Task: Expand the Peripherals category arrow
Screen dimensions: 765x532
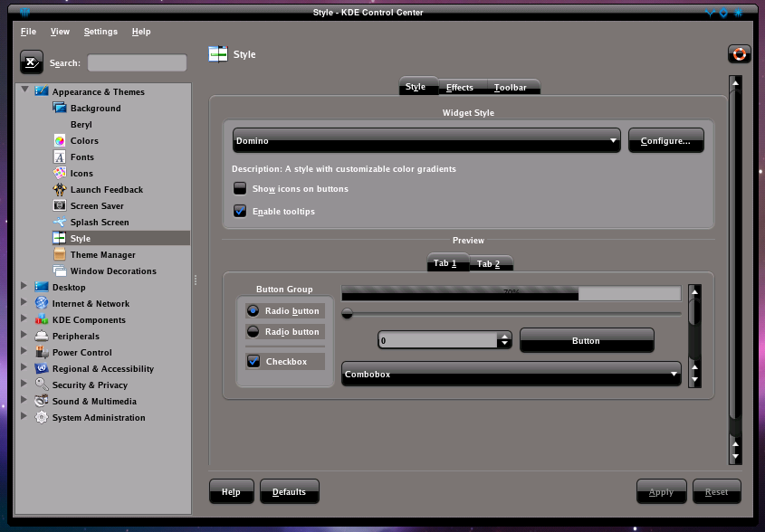Action: tap(24, 335)
